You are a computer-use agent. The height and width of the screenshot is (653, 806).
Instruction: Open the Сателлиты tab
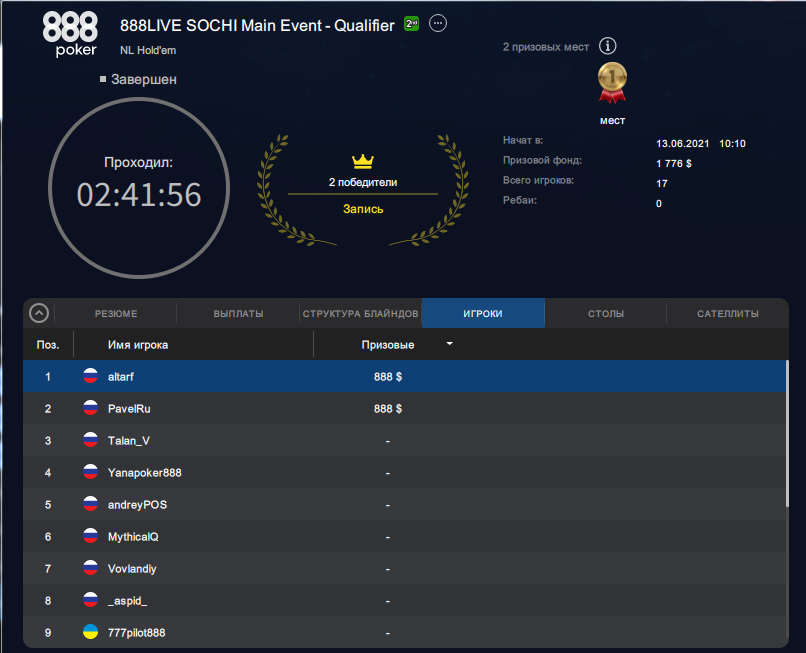pyautogui.click(x=727, y=314)
